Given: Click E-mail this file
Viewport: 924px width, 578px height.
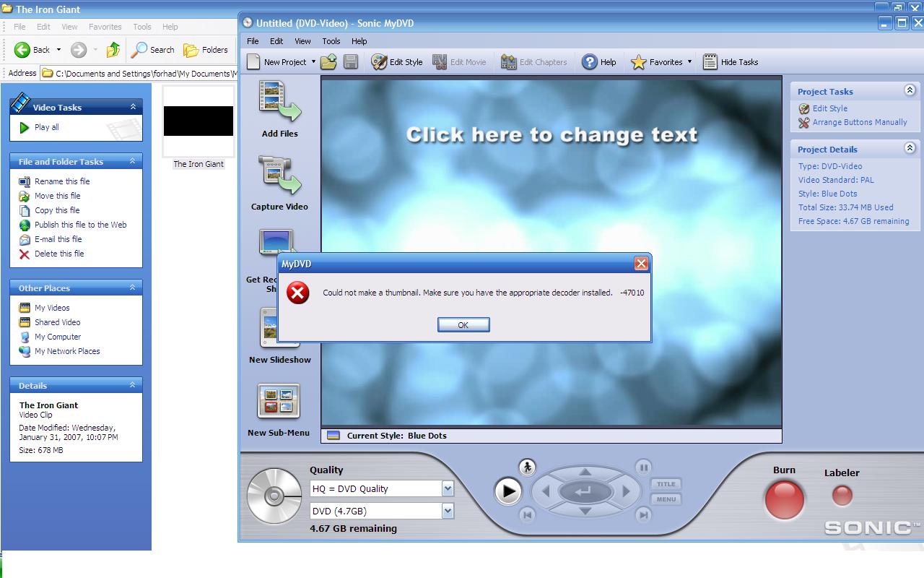Looking at the screenshot, I should pyautogui.click(x=58, y=239).
